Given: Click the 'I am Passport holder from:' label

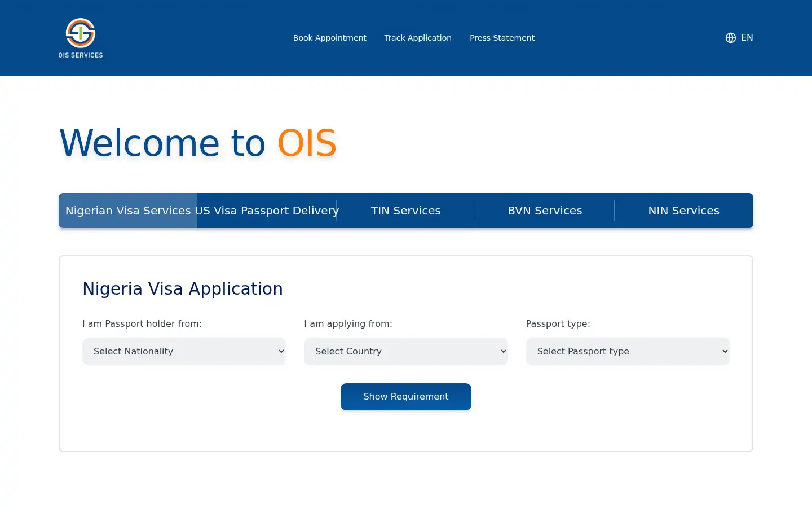Looking at the screenshot, I should click(x=142, y=323).
